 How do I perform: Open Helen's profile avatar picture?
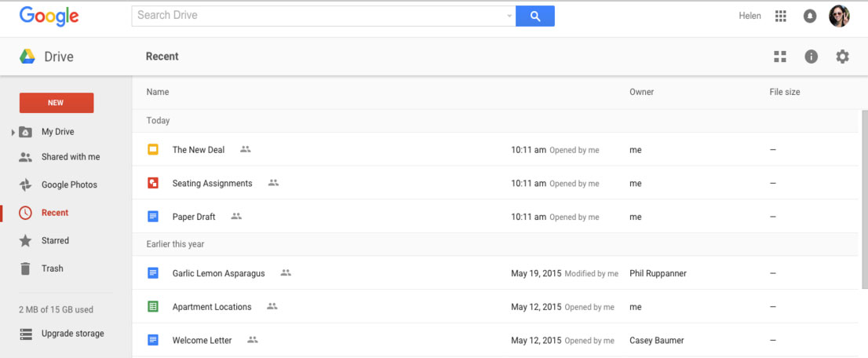(839, 16)
